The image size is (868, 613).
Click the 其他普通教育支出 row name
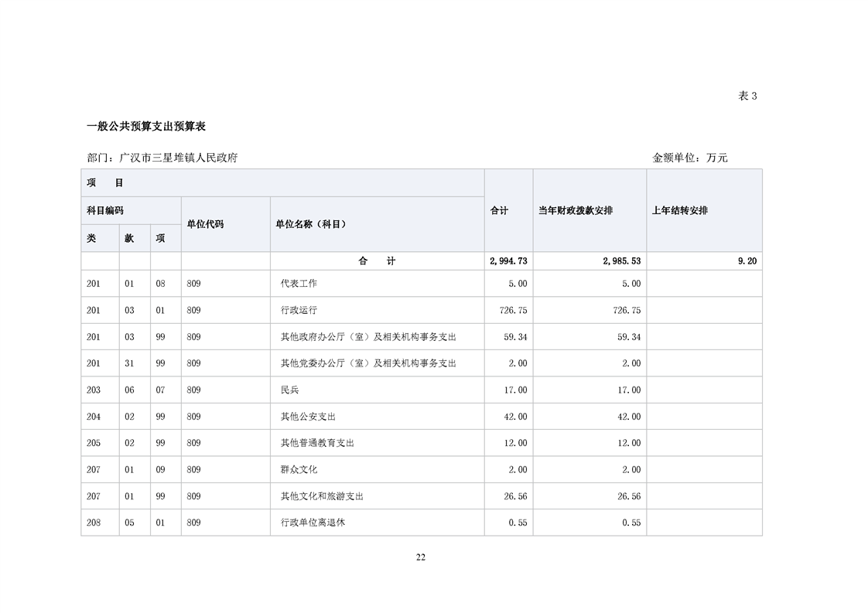pos(317,443)
